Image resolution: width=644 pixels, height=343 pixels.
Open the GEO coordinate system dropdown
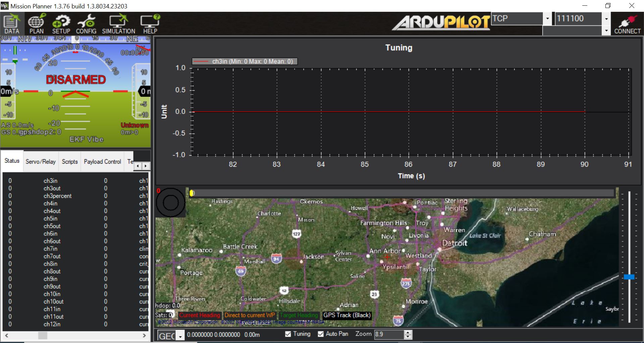(180, 336)
